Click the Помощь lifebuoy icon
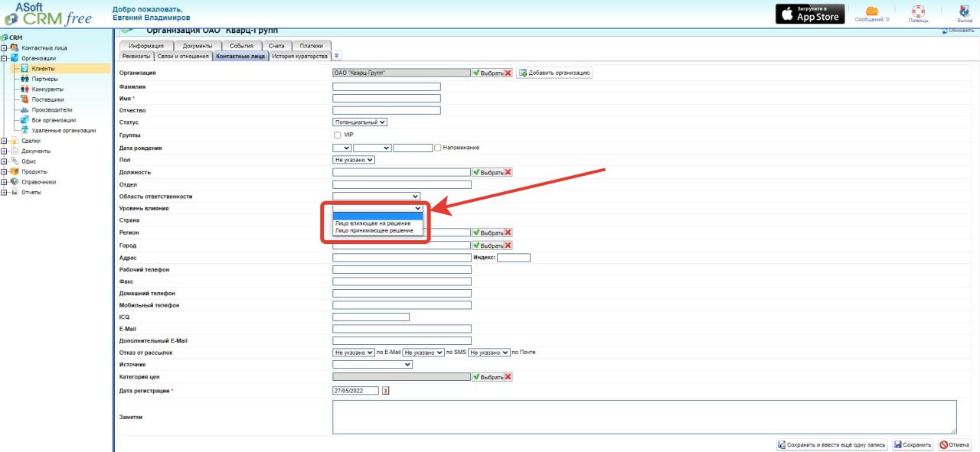This screenshot has width=980, height=452. [x=918, y=11]
